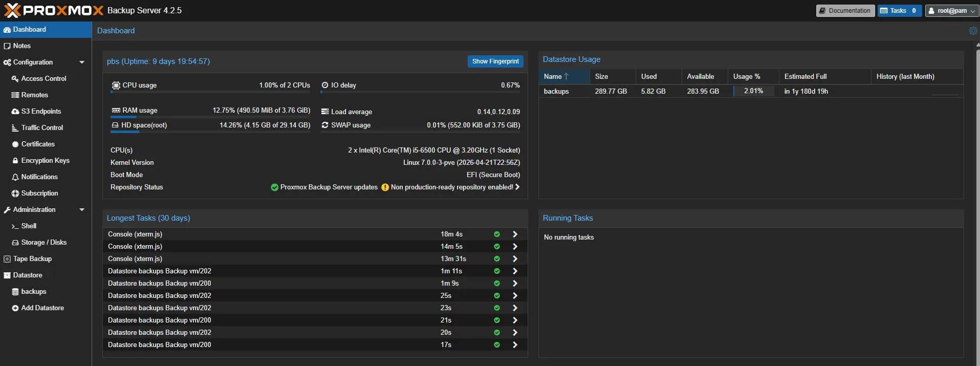Click the HD space disk icon
This screenshot has width=980, height=366.
115,125
